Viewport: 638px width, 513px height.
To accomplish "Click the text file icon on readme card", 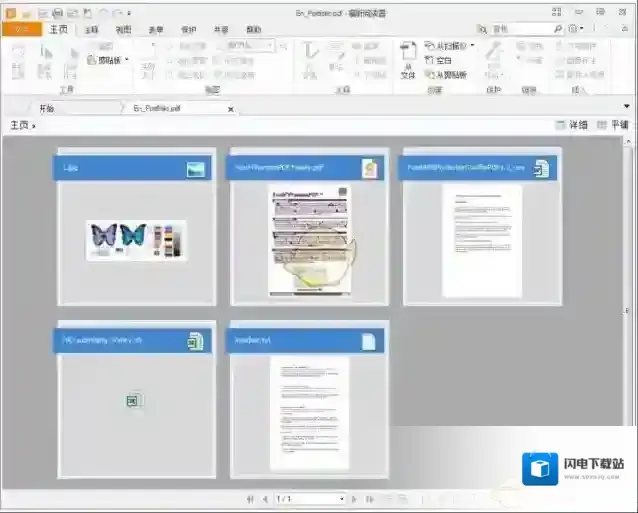I will click(x=369, y=342).
